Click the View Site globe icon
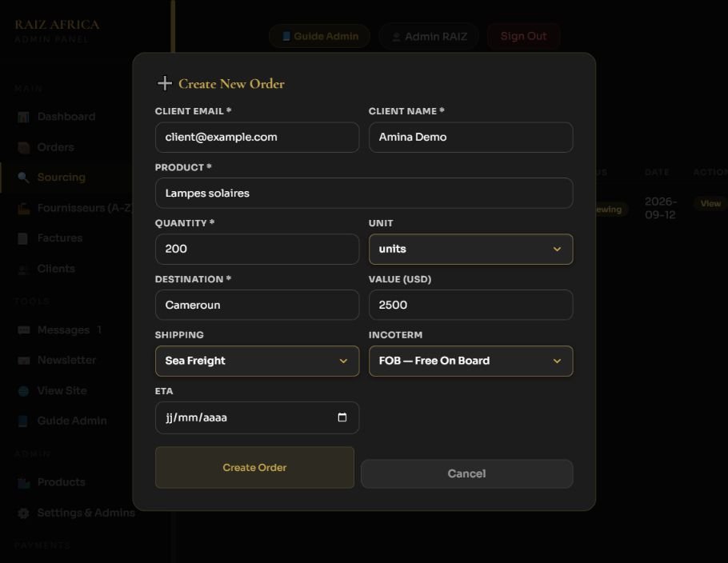 click(23, 391)
